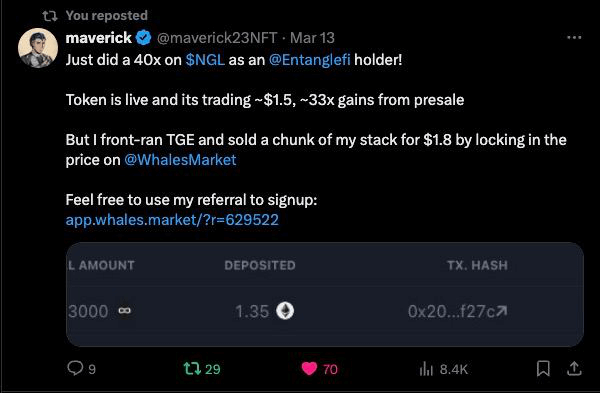
Task: Click the Ethereum coin icon in image
Action: coord(285,311)
